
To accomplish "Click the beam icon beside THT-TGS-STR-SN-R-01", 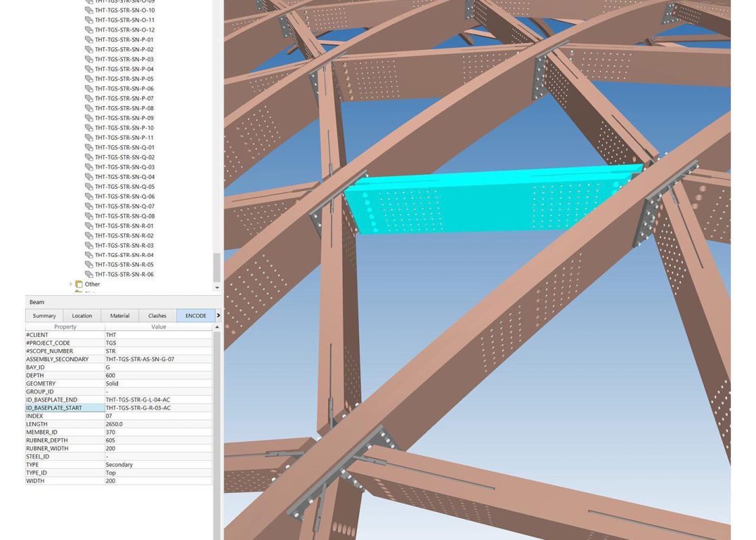I will (x=89, y=226).
